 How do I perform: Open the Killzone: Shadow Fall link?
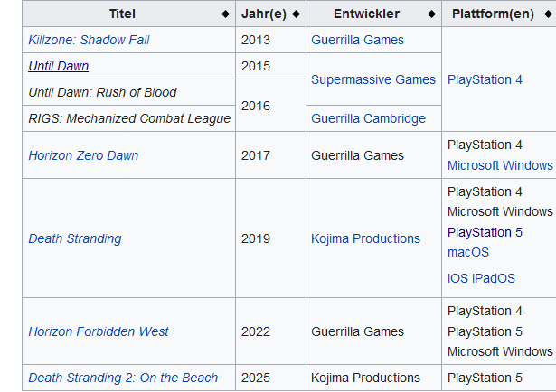[89, 40]
